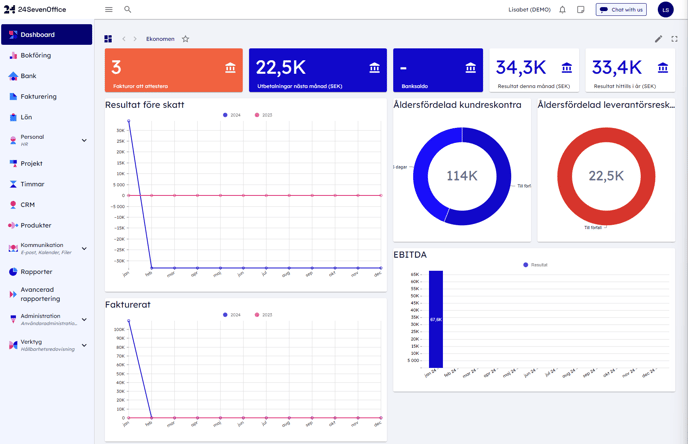Mark Ekonomen dashboard as favorite star
This screenshot has height=444, width=688.
[185, 39]
